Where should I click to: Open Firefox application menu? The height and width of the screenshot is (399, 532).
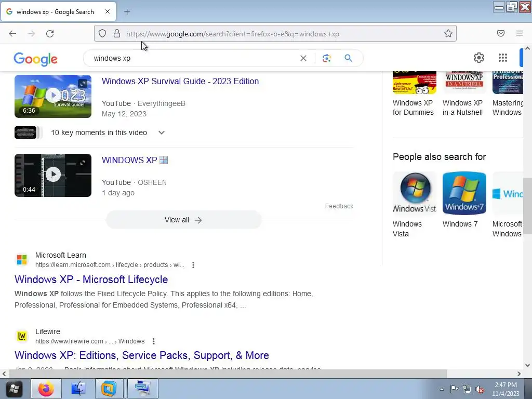coord(520,34)
